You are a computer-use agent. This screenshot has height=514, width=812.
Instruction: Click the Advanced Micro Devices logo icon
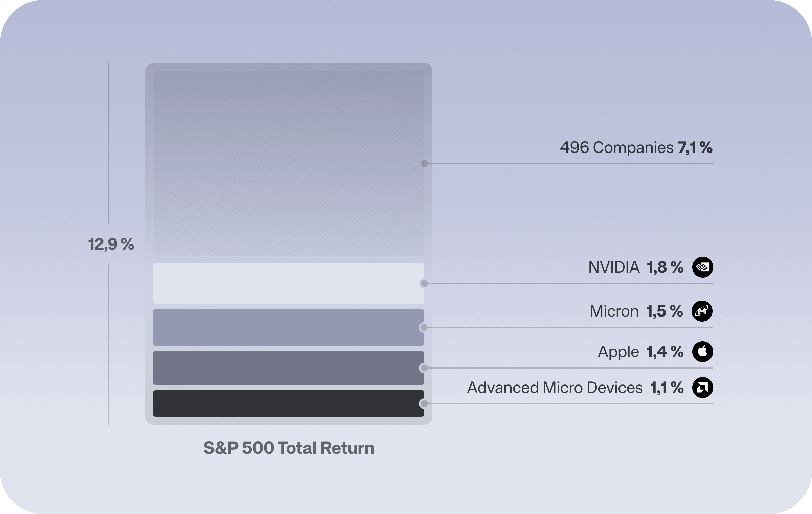[703, 388]
